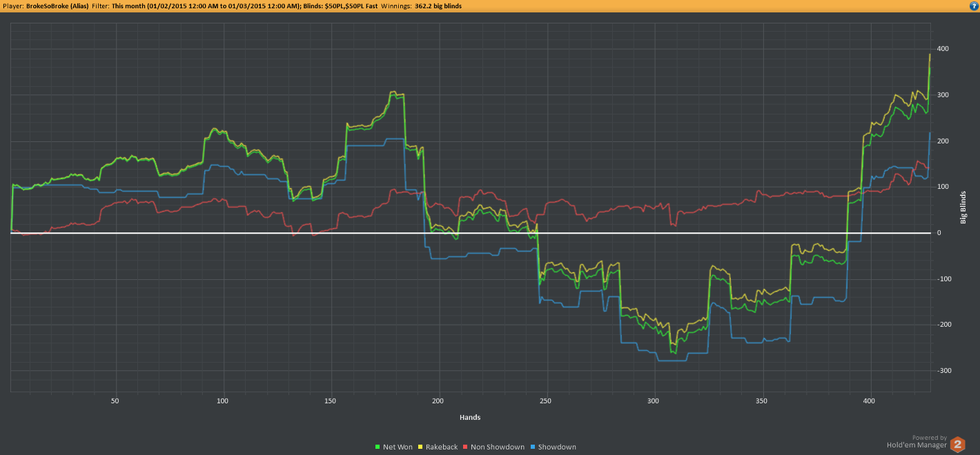The image size is (980, 455).
Task: Click the blue Showdown color swatch
Action: point(532,447)
